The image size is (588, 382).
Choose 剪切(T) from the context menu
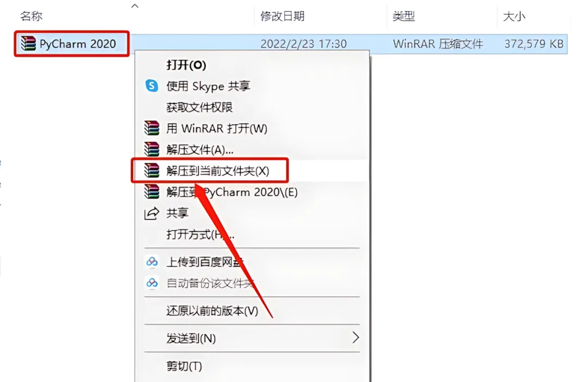(x=184, y=366)
